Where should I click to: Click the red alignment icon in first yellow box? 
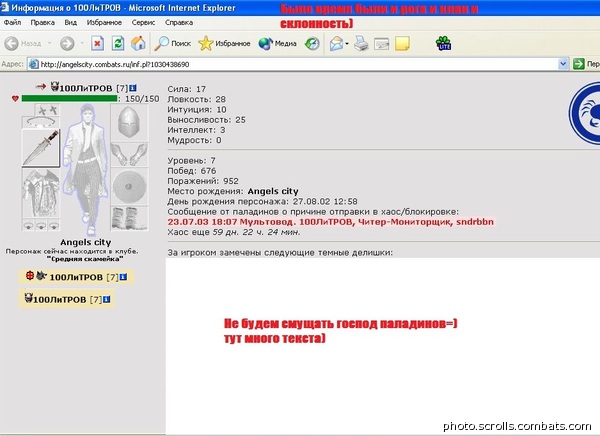30,275
